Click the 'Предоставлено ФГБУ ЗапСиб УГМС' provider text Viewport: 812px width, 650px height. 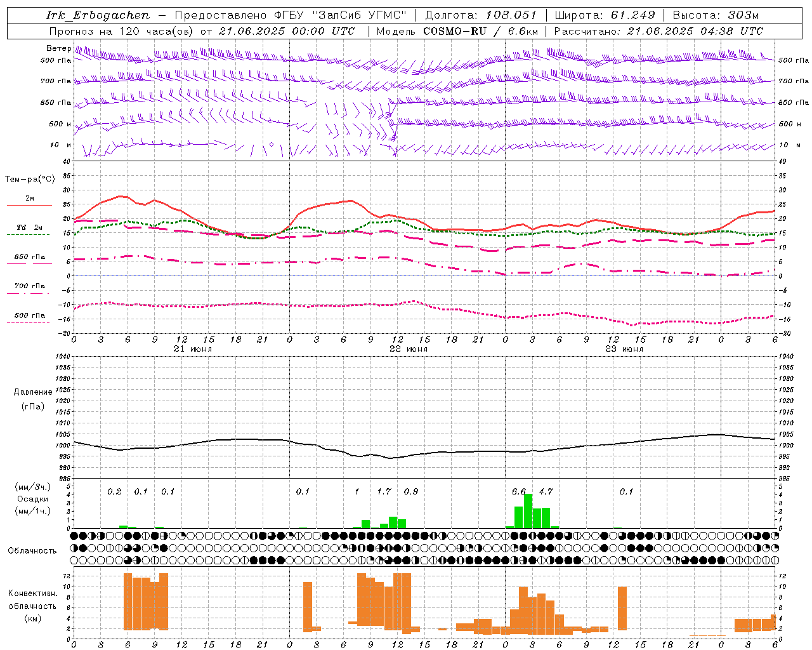coord(291,15)
